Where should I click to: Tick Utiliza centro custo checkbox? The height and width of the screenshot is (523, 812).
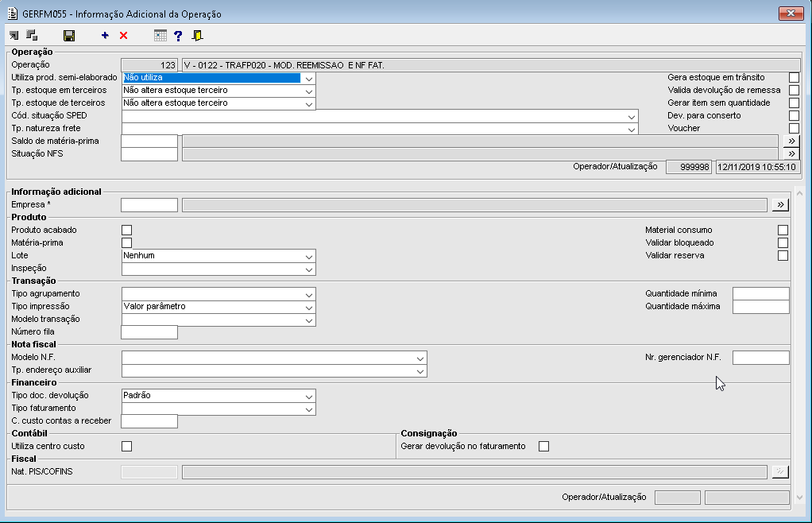pyautogui.click(x=126, y=447)
